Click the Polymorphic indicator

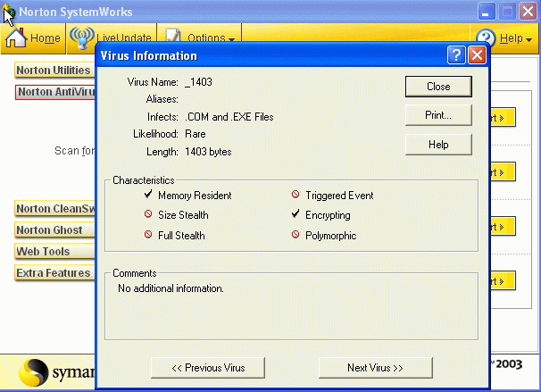click(295, 236)
